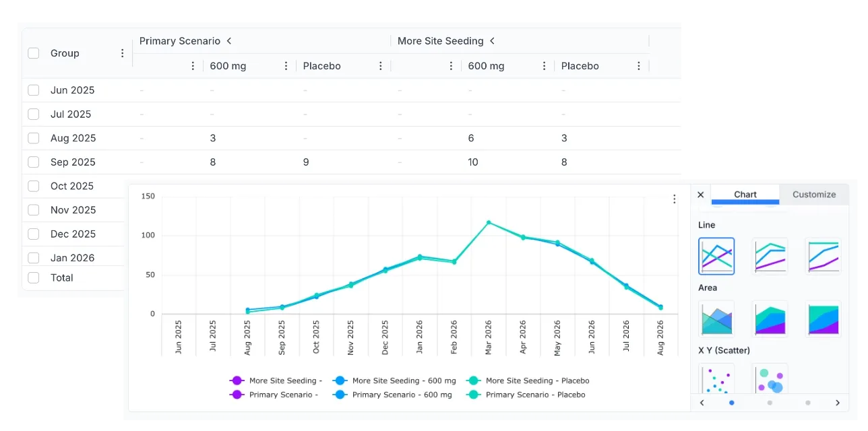Collapse the More Site Seeding column group
The image size is (868, 431).
click(x=492, y=41)
